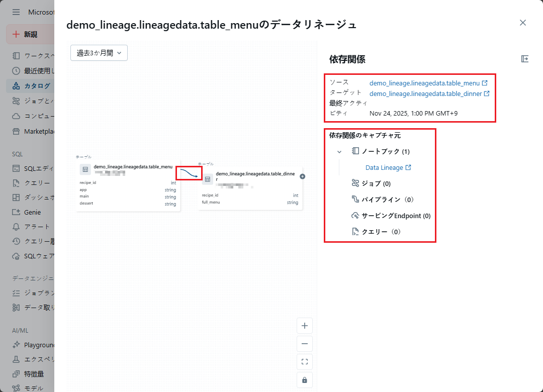
Task: Zoom out of the lineage graph
Action: click(x=304, y=344)
